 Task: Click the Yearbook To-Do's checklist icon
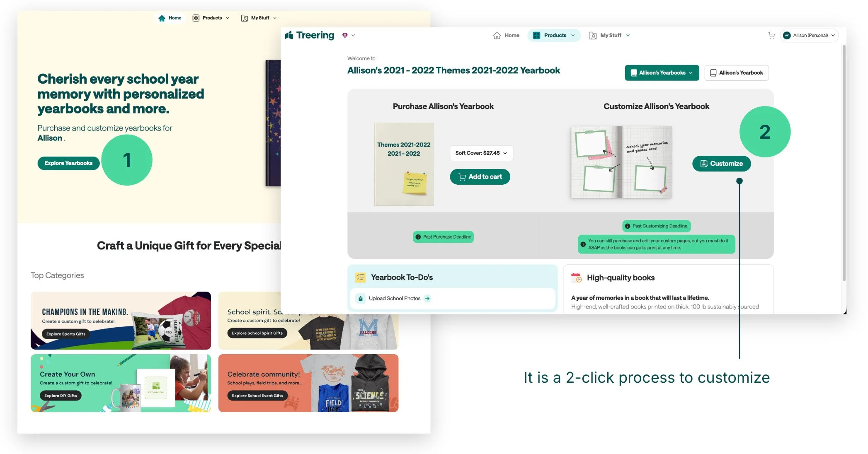coord(361,277)
